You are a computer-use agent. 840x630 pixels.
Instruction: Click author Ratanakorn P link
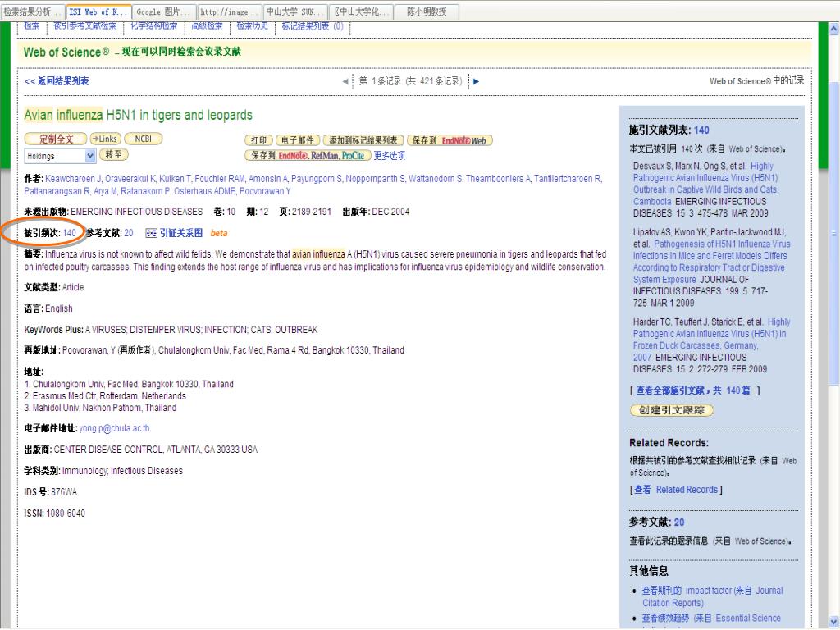click(145, 191)
